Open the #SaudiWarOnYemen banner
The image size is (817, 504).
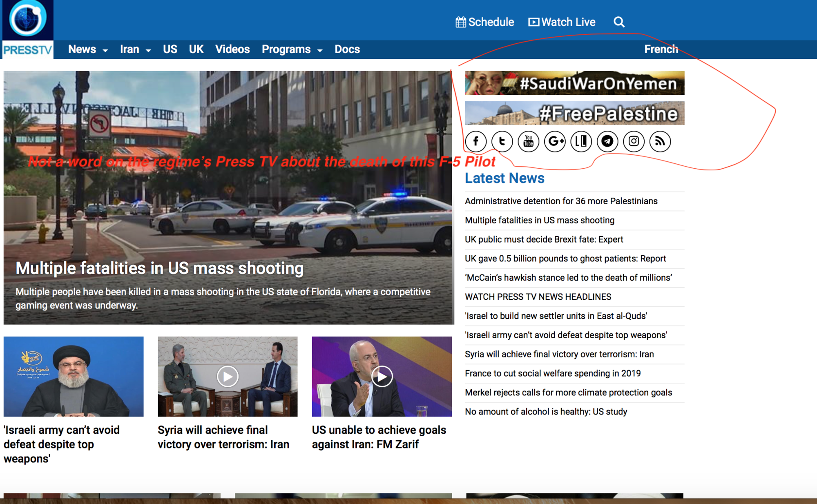[574, 83]
